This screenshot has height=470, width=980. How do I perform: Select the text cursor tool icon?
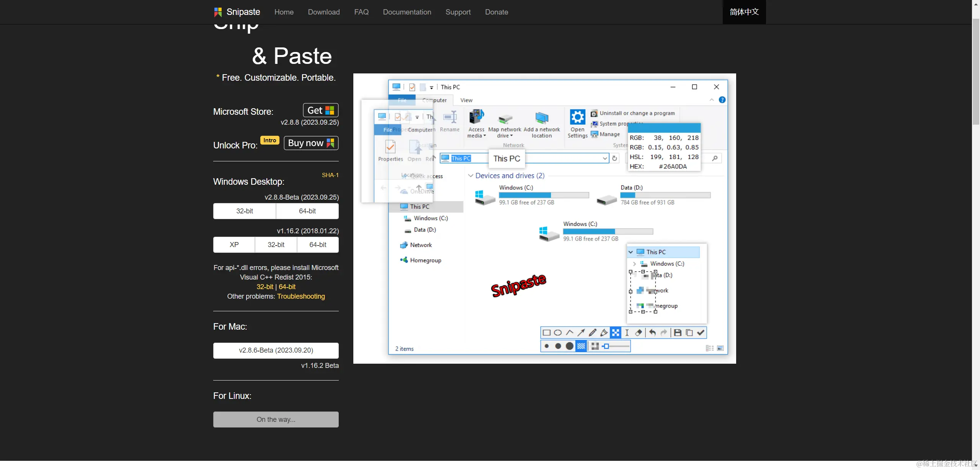(627, 333)
